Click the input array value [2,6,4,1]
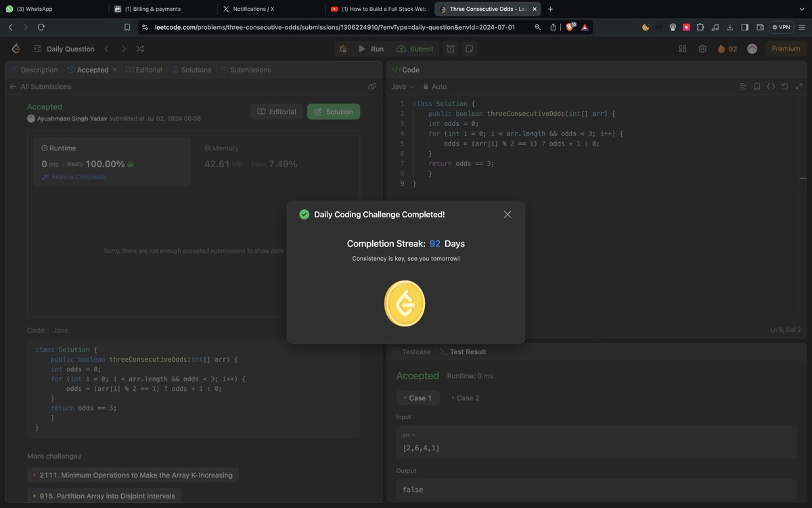 (x=420, y=448)
